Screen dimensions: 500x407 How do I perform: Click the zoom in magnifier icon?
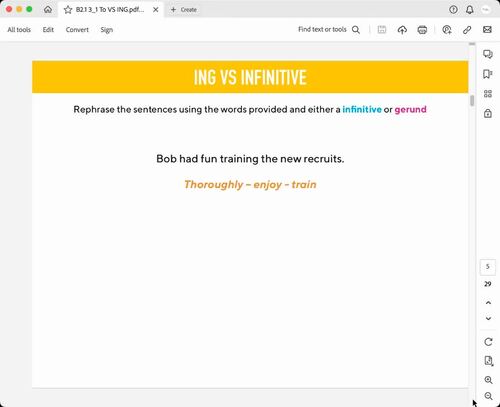488,380
